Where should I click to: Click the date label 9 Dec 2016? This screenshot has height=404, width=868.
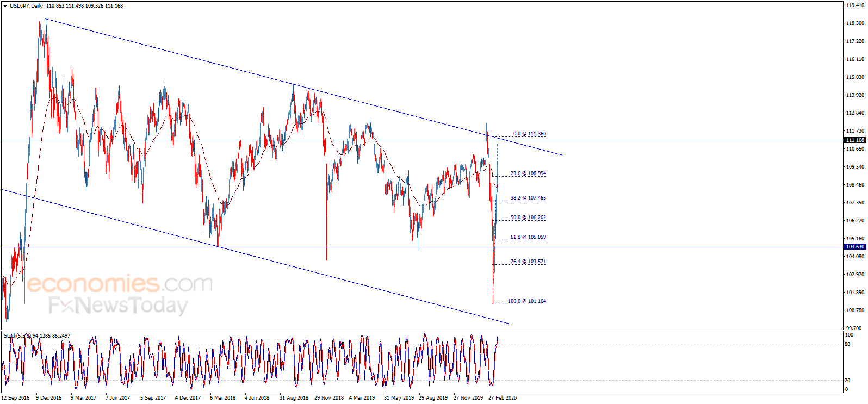pyautogui.click(x=48, y=397)
